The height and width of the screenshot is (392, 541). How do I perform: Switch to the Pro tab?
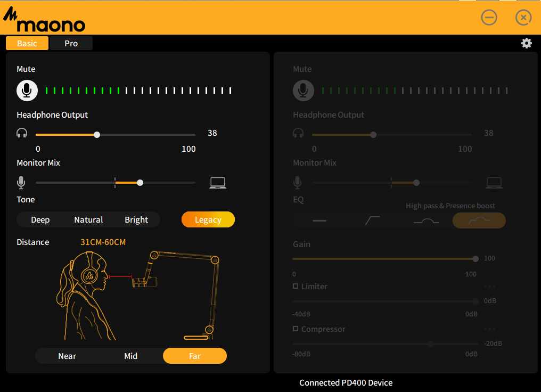click(71, 43)
